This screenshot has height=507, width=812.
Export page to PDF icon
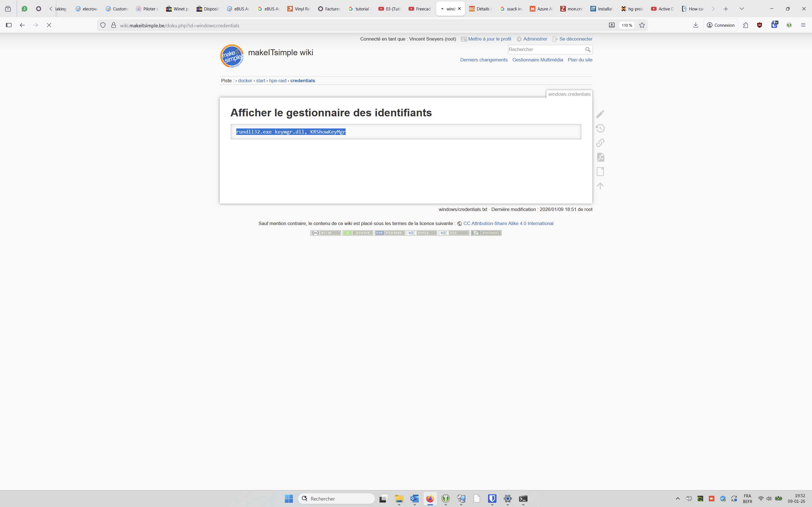click(x=600, y=157)
